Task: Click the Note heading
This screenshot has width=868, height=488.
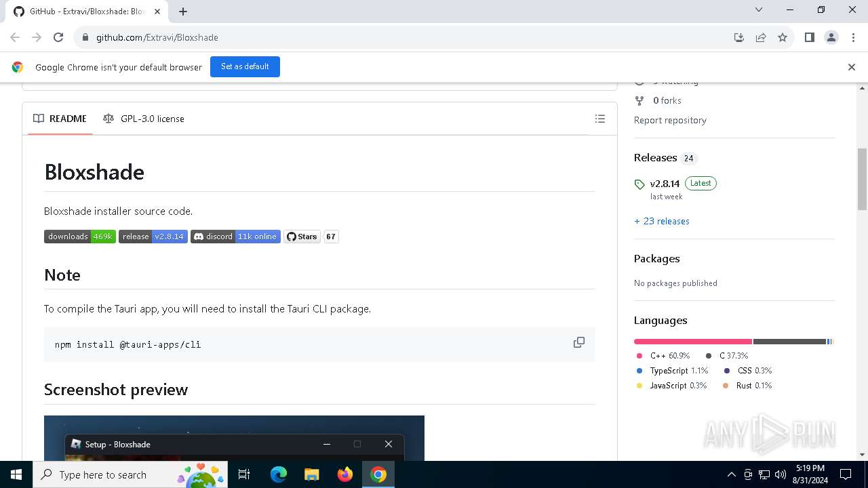Action: pos(62,275)
